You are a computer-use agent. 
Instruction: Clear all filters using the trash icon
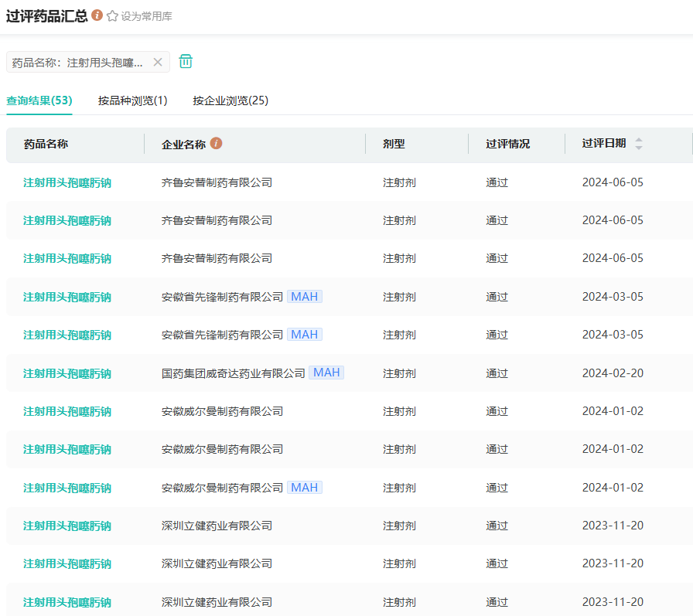coord(186,62)
